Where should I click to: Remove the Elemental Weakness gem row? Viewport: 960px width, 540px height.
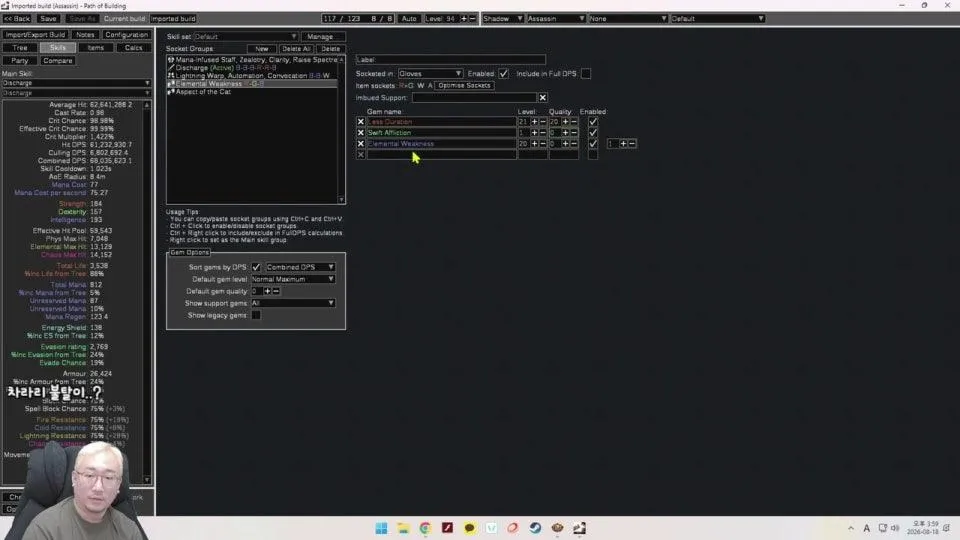click(361, 144)
